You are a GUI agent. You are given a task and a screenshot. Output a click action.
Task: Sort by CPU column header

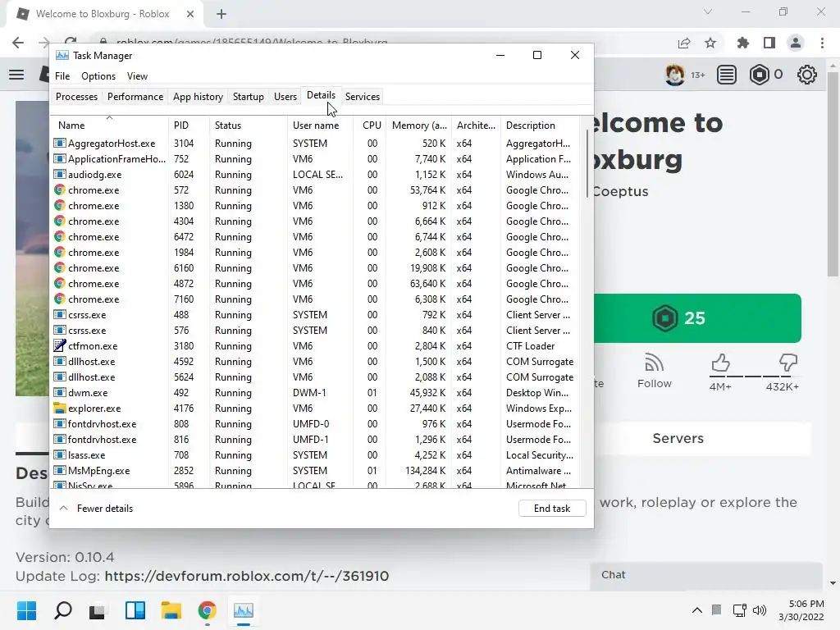[x=370, y=125]
